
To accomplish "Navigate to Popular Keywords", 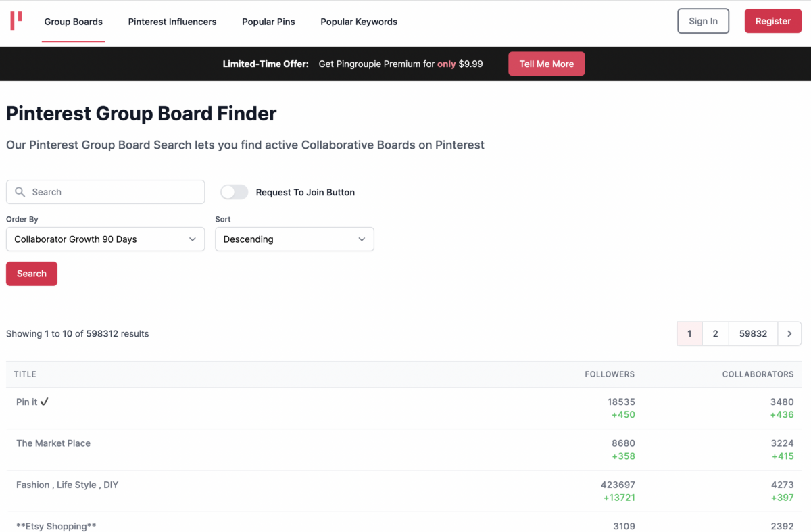I will [359, 22].
